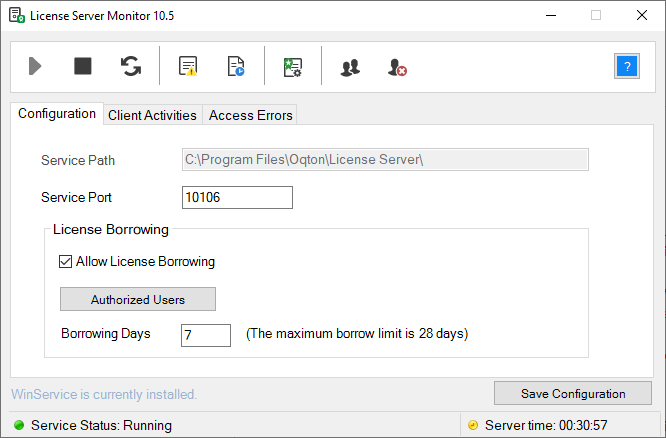Open the log with warning icon

[188, 67]
